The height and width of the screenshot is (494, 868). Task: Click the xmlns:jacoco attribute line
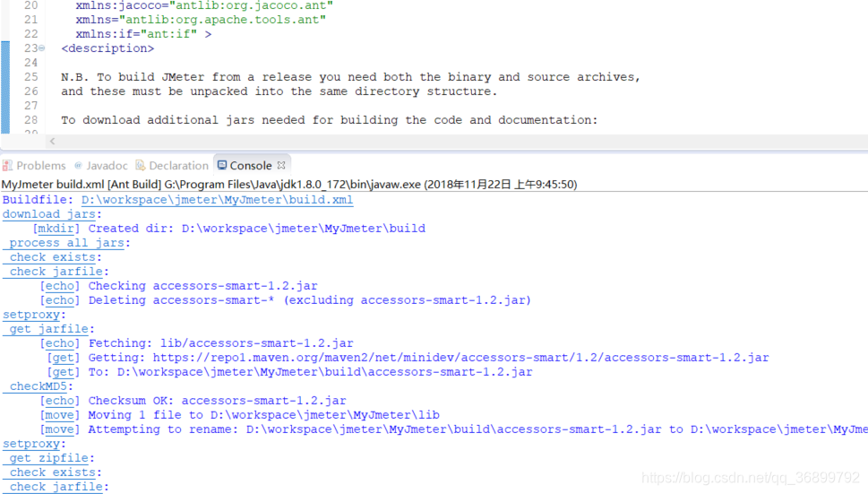point(204,5)
